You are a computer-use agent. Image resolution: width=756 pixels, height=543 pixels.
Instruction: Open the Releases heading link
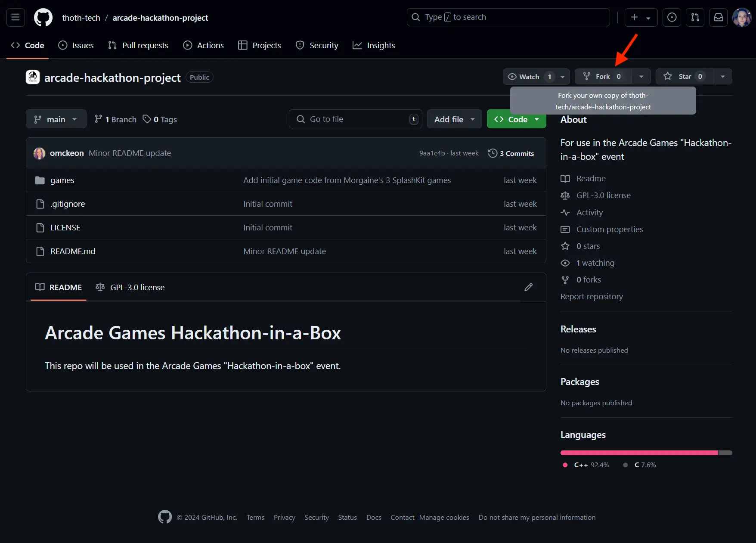pos(578,329)
